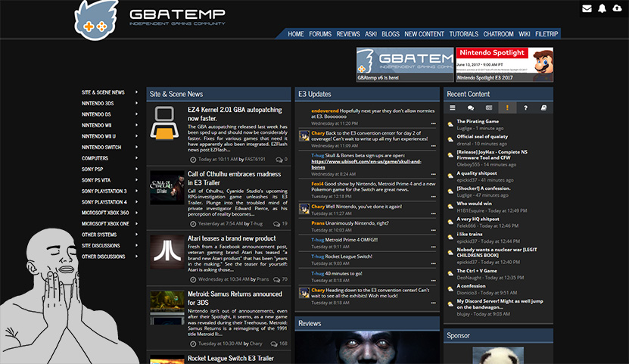The width and height of the screenshot is (629, 364).
Task: Open the Chatroom nav item
Action: [x=498, y=34]
